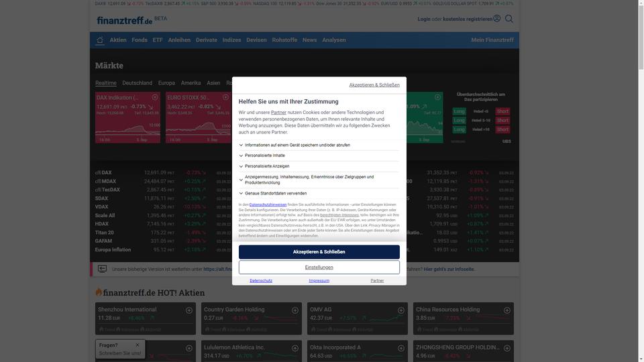
Task: Open MDAX row in index list
Action: 164,182
